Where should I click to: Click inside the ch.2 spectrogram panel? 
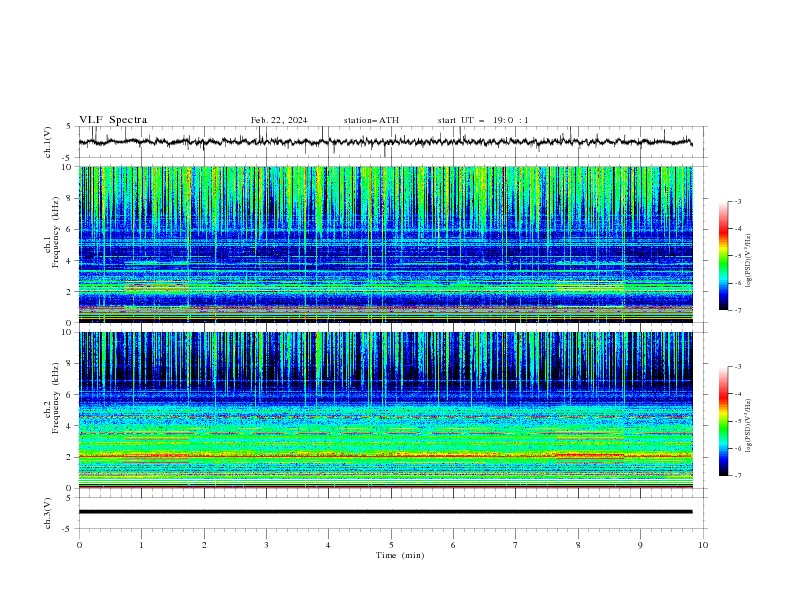386,410
